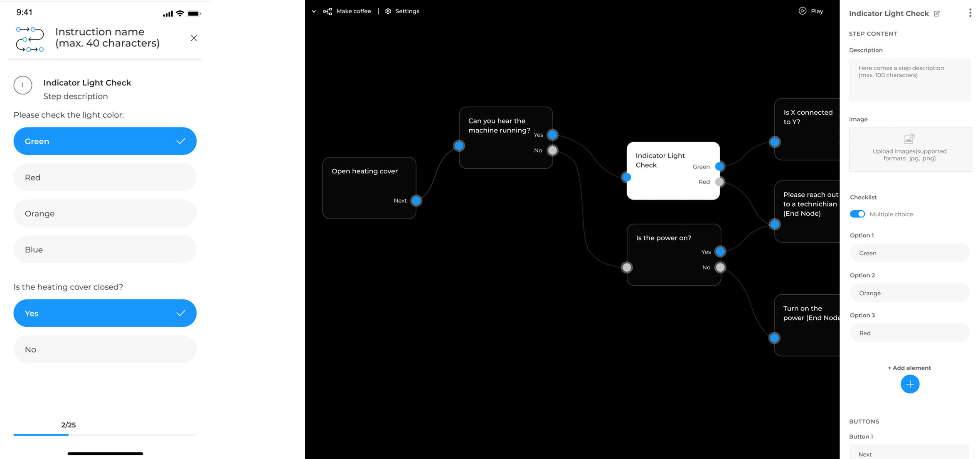Click the Play icon to preview the flow
The width and height of the screenshot is (980, 459).
[x=802, y=11]
